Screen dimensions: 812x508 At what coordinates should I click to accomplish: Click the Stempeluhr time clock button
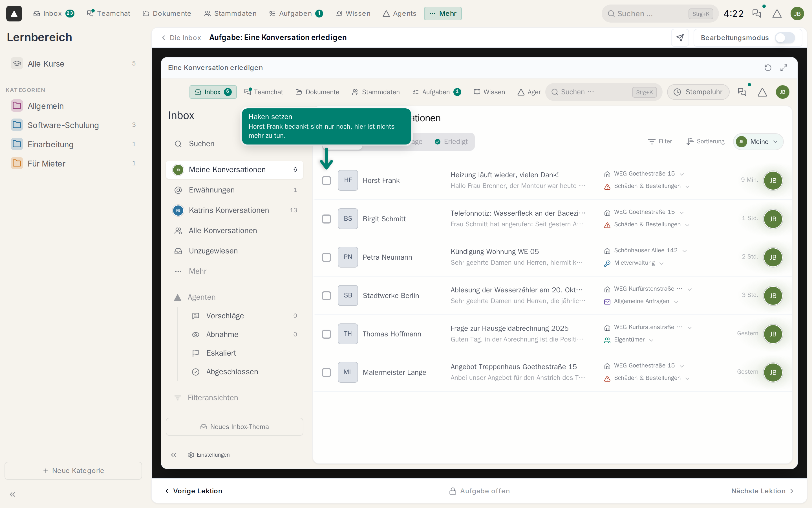click(698, 92)
